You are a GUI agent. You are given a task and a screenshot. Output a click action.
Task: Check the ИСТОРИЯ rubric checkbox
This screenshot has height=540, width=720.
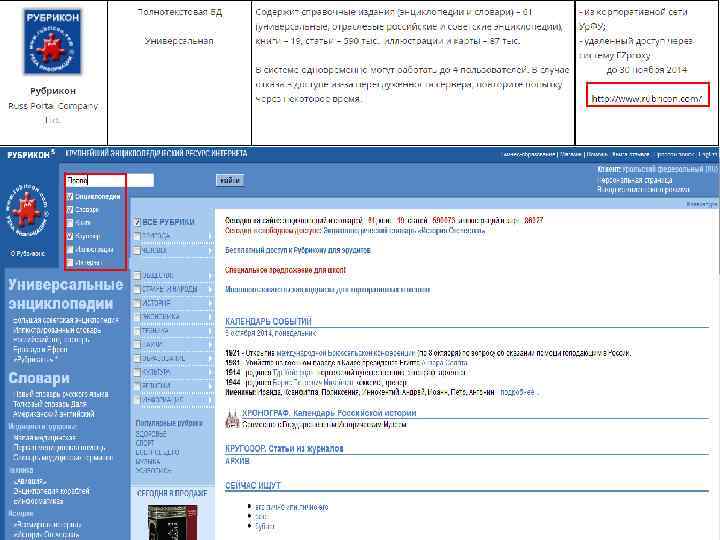click(x=137, y=303)
